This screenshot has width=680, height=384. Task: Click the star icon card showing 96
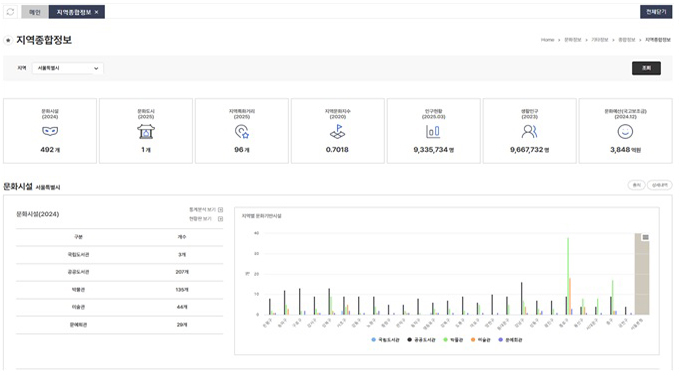tap(242, 131)
